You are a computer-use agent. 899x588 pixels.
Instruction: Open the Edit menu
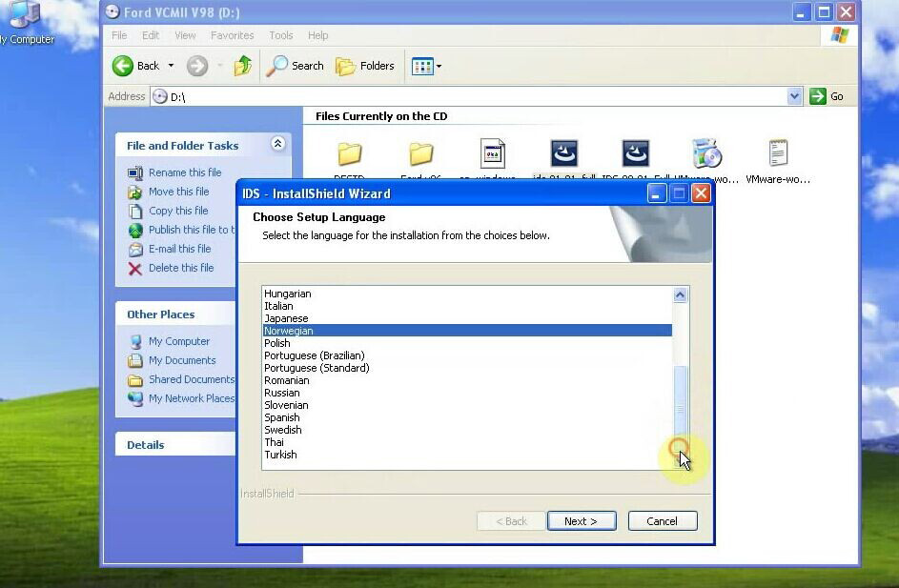tap(151, 35)
